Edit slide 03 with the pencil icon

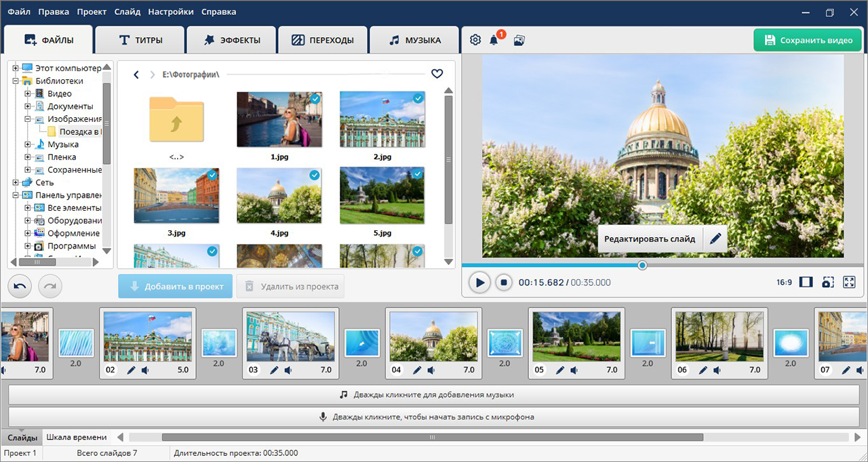[274, 371]
